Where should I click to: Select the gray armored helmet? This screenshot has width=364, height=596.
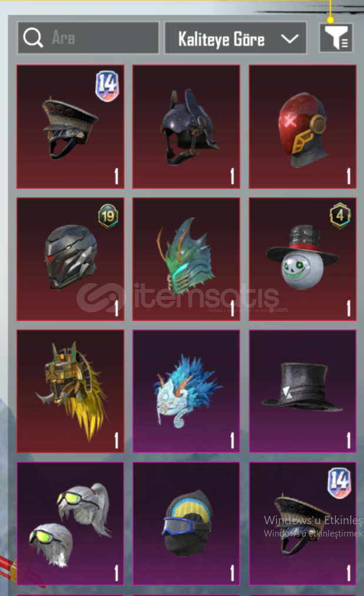[70, 259]
